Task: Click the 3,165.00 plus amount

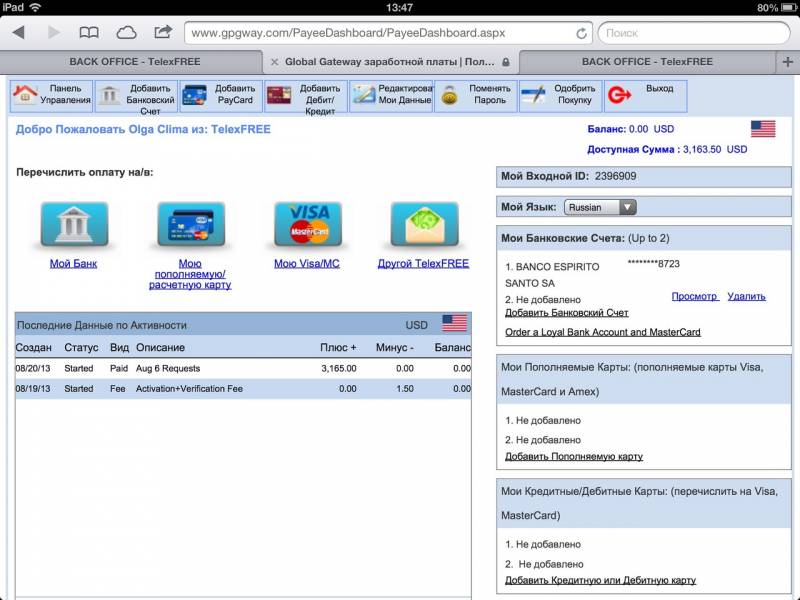Action: 339,368
